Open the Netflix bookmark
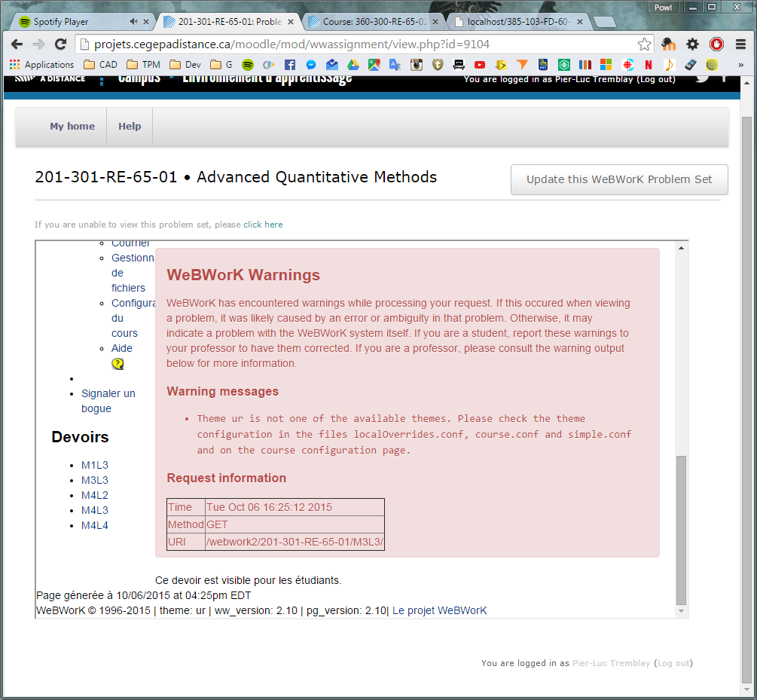 click(x=648, y=65)
